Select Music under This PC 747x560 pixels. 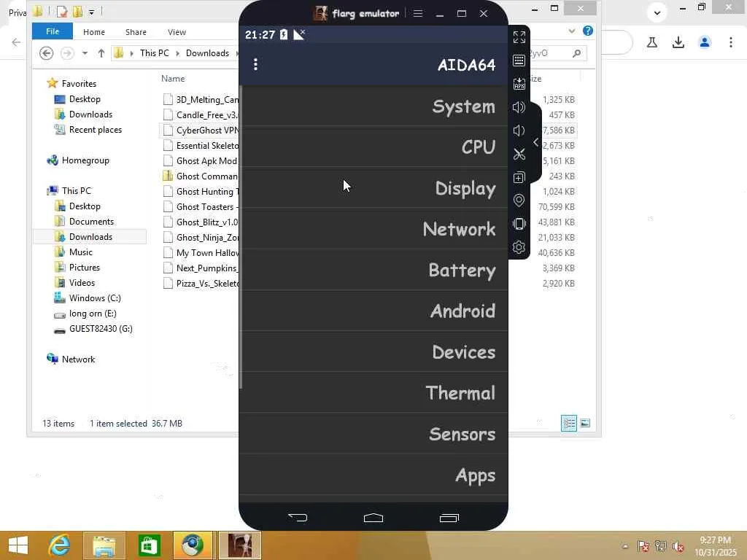[80, 252]
